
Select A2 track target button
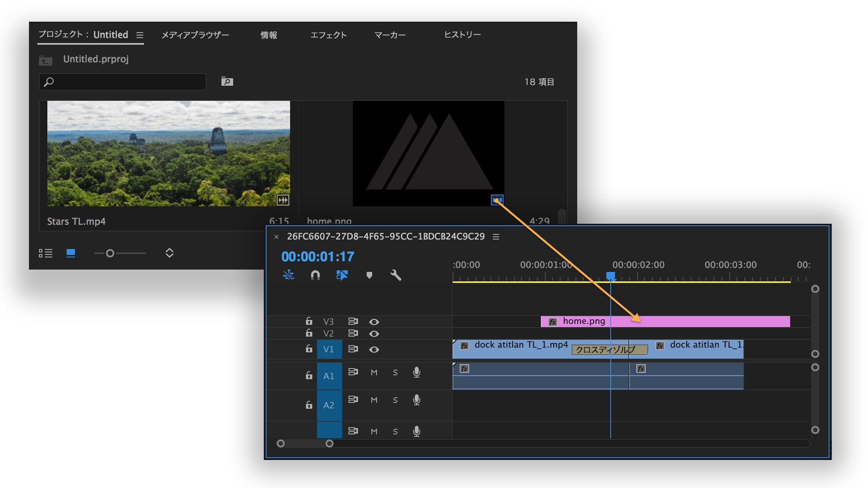(329, 405)
